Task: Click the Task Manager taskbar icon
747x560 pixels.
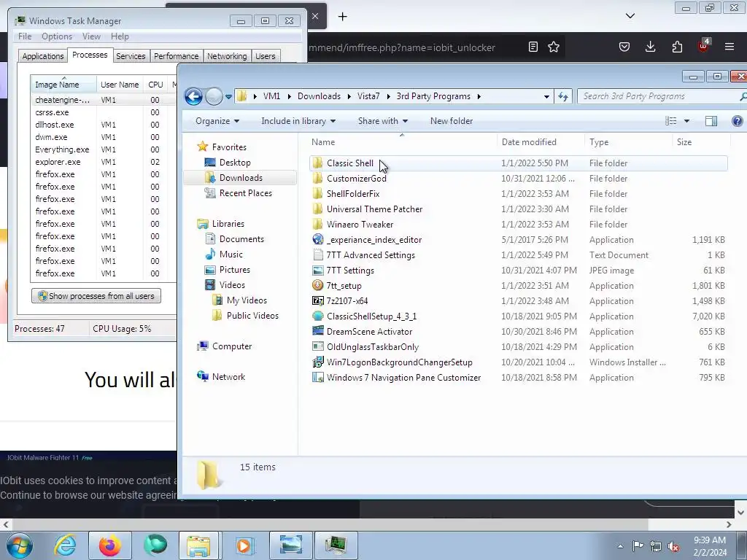Action: [x=336, y=545]
